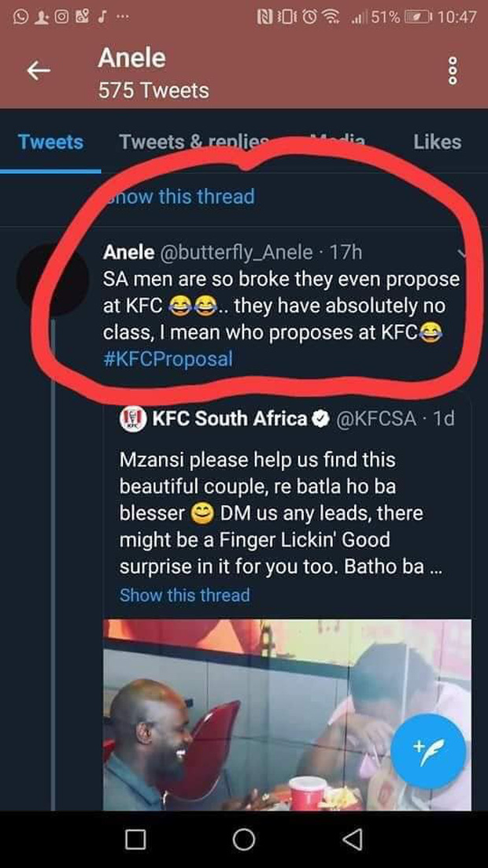Open the #KFCProposal hashtag link
This screenshot has width=488, height=868.
(x=168, y=357)
